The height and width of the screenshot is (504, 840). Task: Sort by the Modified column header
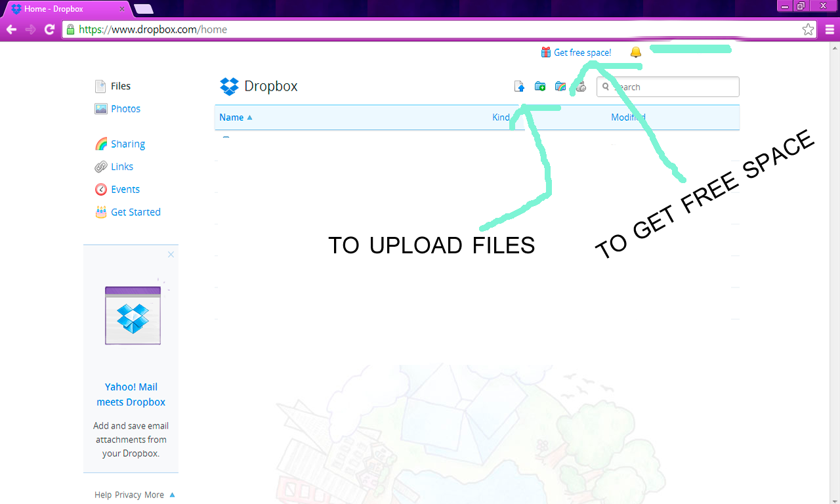point(628,117)
